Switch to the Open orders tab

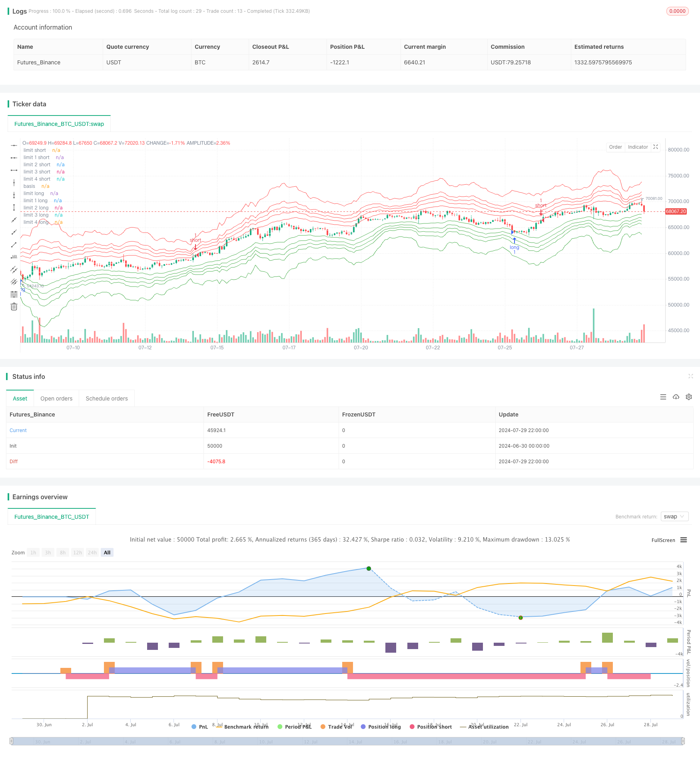[x=56, y=398]
